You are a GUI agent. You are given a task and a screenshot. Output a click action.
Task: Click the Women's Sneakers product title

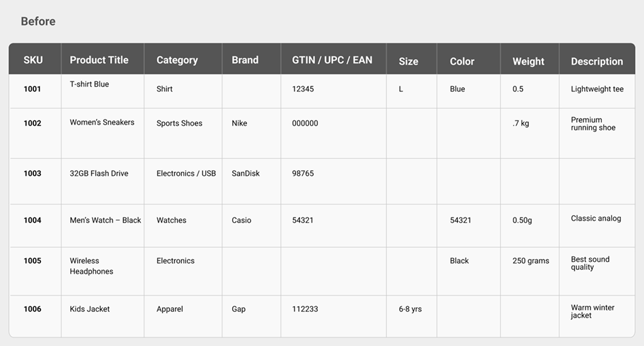102,122
